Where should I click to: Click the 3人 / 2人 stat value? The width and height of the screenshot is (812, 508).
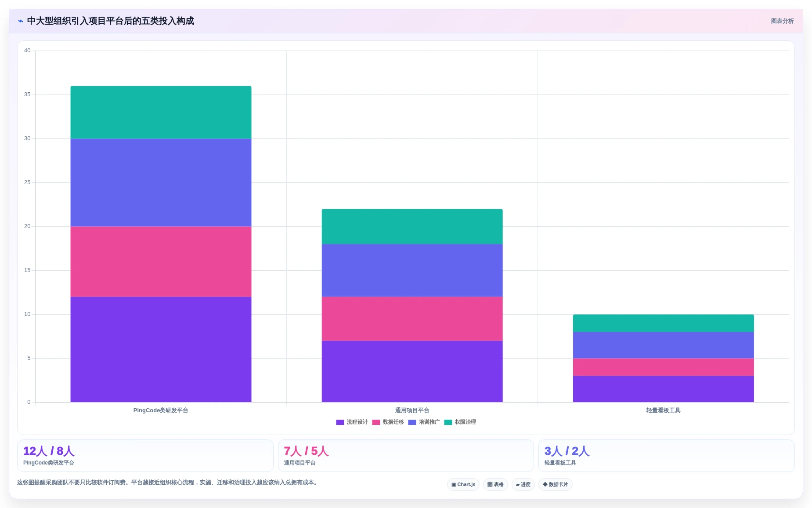pyautogui.click(x=567, y=451)
